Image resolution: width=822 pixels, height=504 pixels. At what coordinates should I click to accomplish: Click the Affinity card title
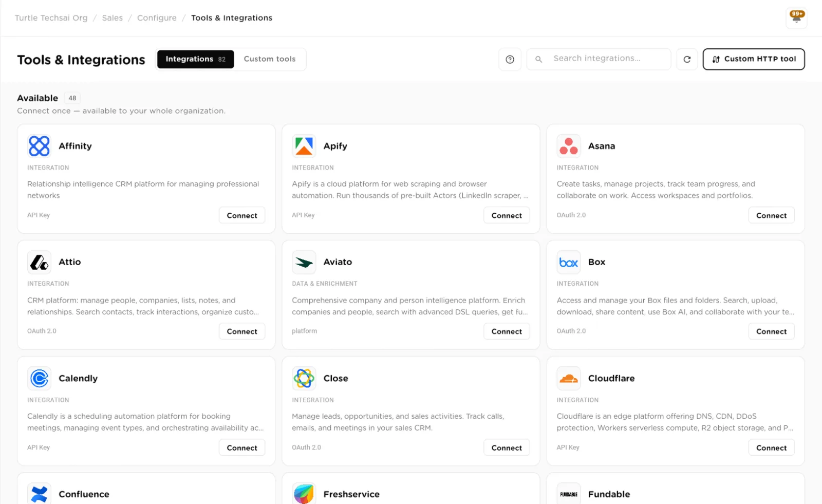tap(75, 146)
